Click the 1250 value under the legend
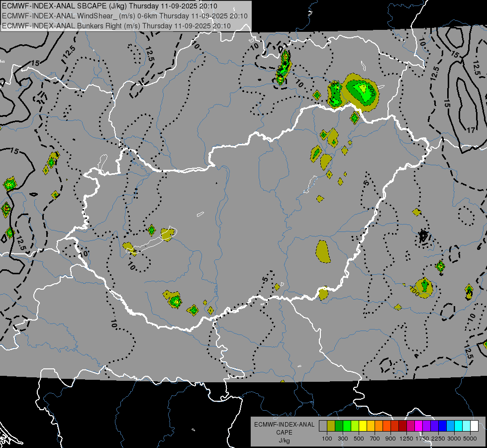The height and width of the screenshot is (448, 487). coord(406,439)
